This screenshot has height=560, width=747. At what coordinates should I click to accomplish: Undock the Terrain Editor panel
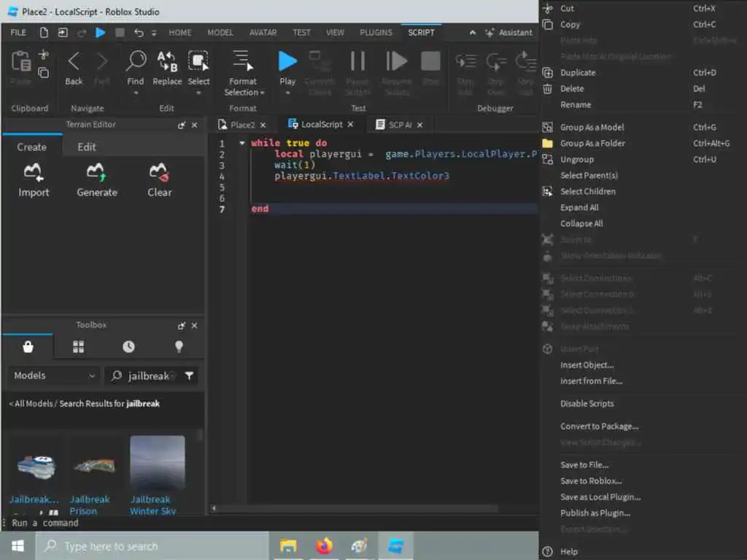click(x=182, y=125)
